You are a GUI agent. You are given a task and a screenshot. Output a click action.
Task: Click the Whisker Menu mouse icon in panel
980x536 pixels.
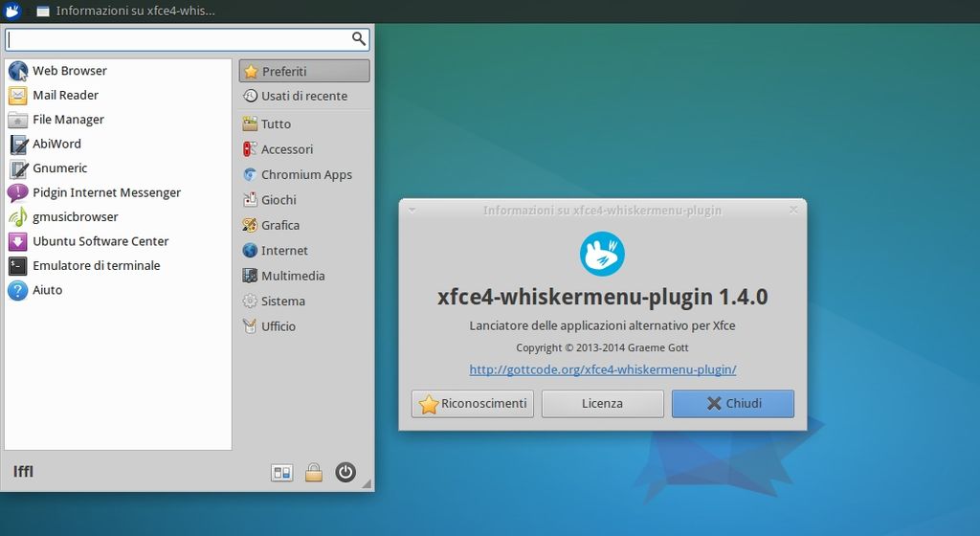click(12, 11)
